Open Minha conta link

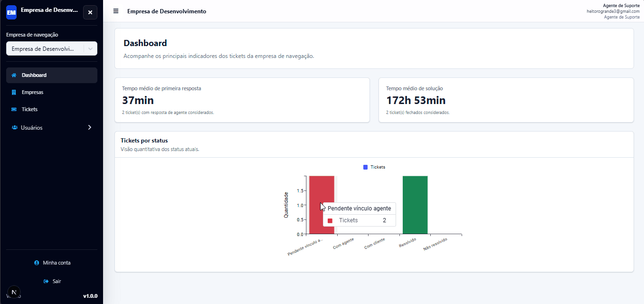[x=52, y=263]
